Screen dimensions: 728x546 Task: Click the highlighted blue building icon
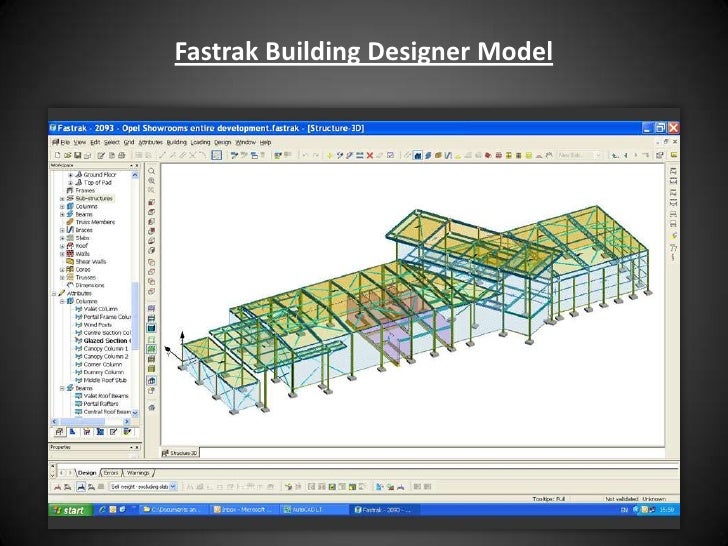417,156
